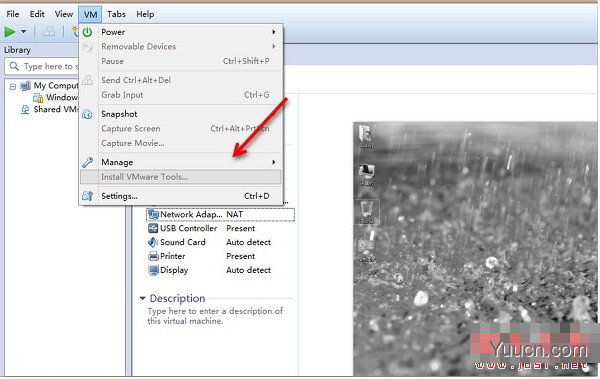Click the snapshot clock icon in the menu
This screenshot has height=379, width=600.
coord(88,114)
